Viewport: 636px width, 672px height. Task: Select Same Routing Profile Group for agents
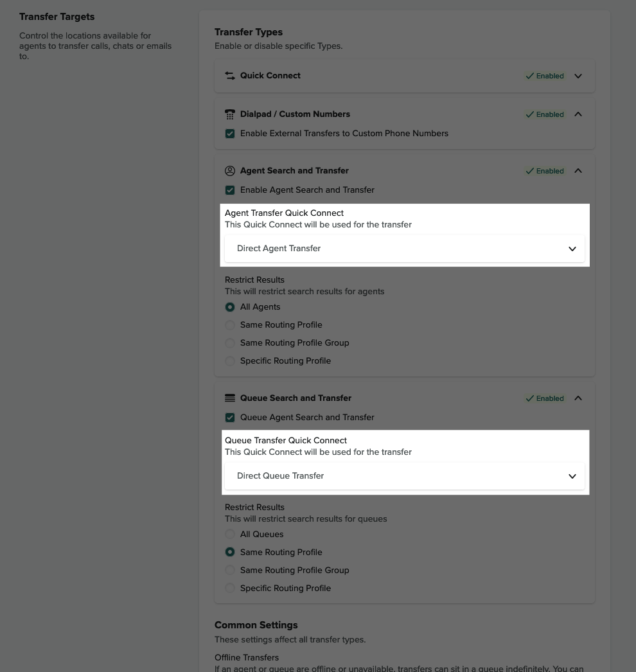(230, 343)
